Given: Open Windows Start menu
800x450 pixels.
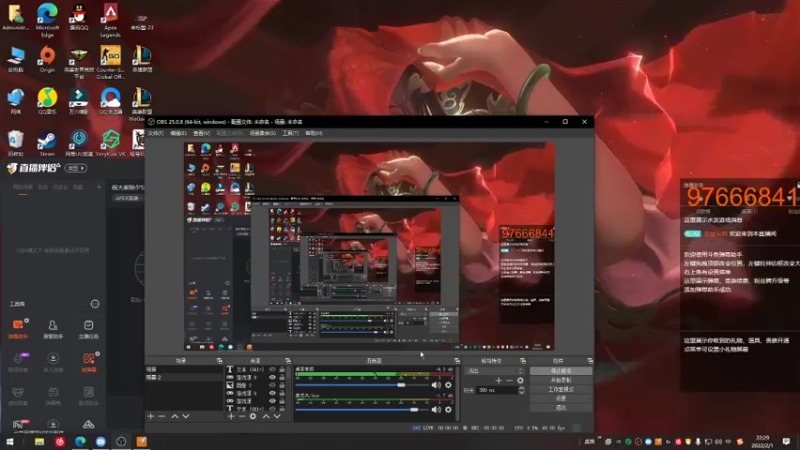Looking at the screenshot, I should [x=9, y=442].
